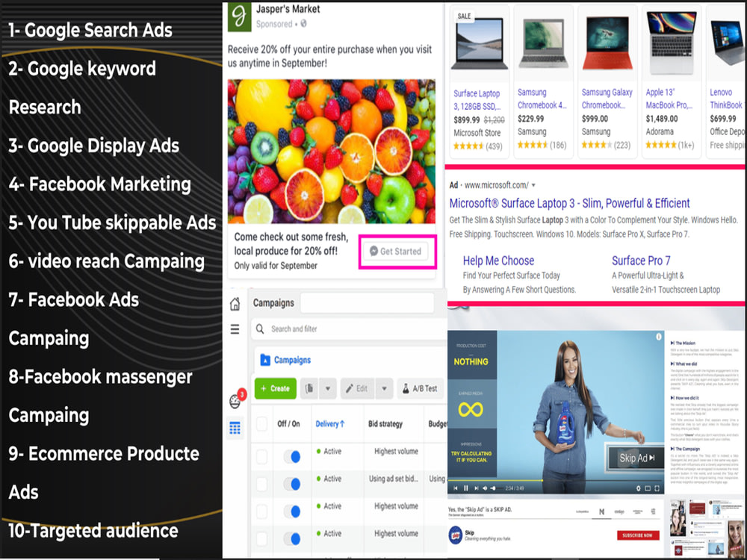The height and width of the screenshot is (560, 747).
Task: Click the duplicate (copy) icon button
Action: 310,388
